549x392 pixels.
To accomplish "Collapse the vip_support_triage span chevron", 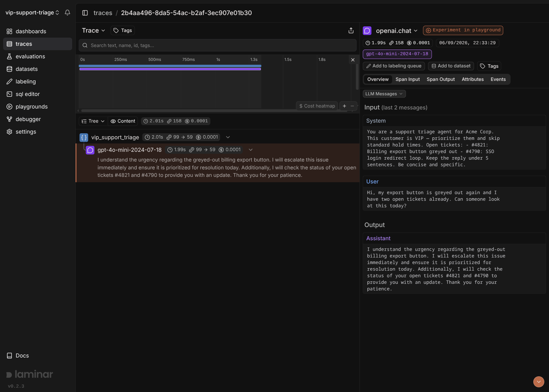I will click(228, 137).
